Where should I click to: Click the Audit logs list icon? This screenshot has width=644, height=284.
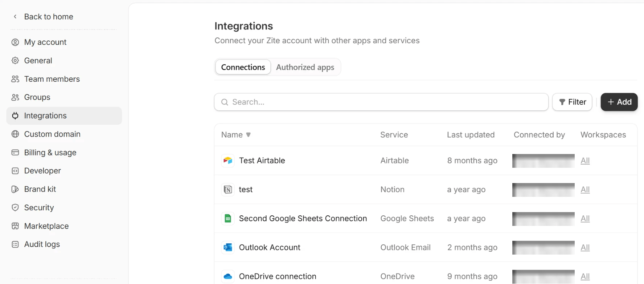[15, 244]
